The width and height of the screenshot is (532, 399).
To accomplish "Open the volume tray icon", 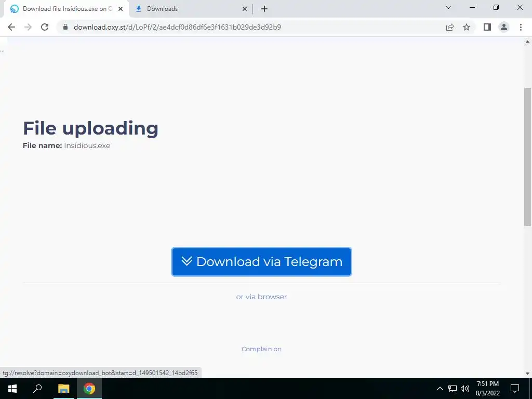I will pos(465,389).
